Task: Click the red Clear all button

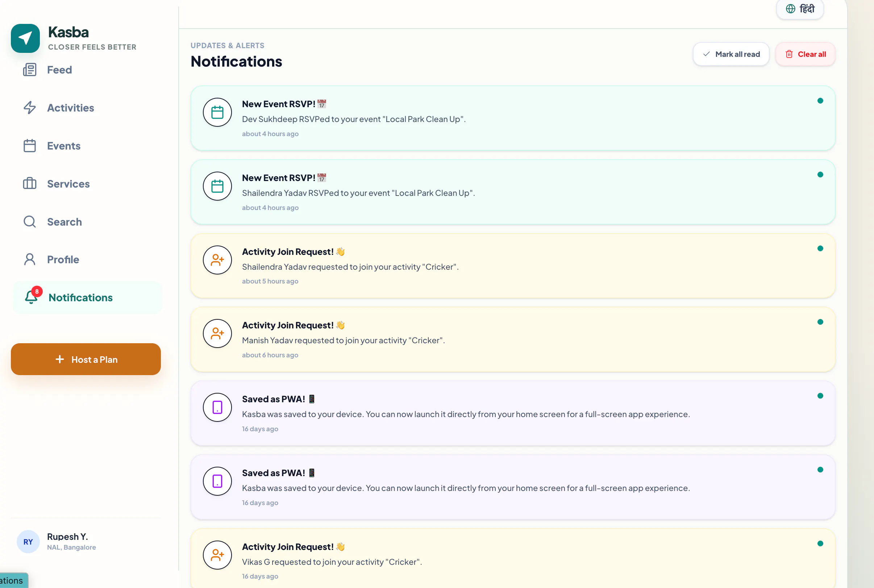Action: pos(805,54)
